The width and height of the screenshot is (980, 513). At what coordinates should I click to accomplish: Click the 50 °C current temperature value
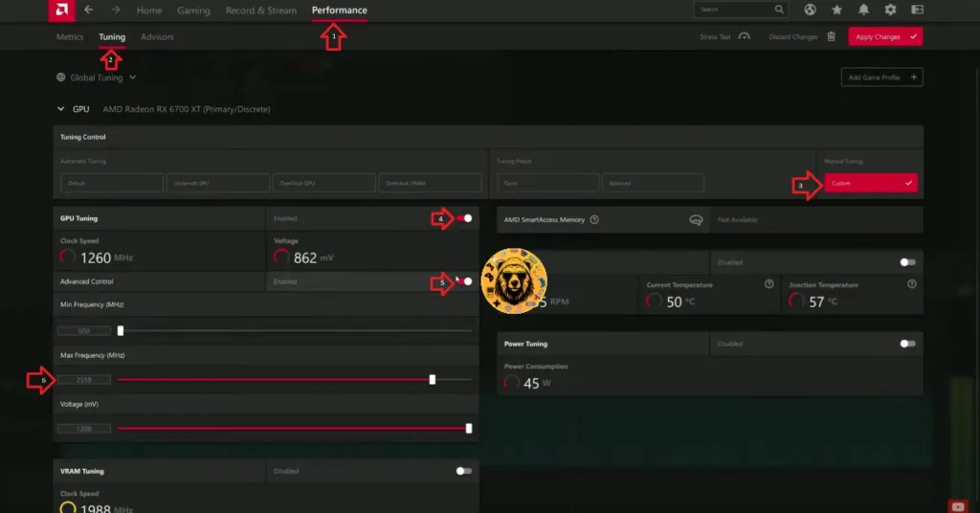(680, 301)
